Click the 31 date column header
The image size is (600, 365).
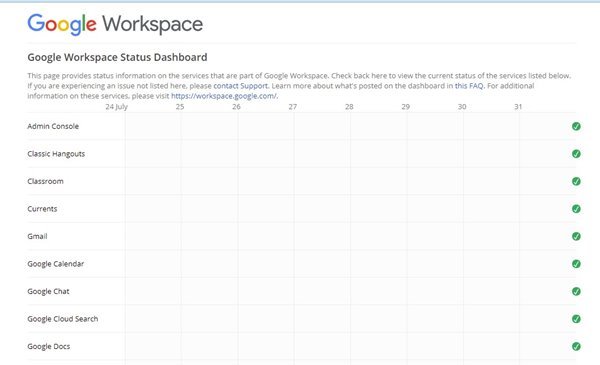pyautogui.click(x=518, y=107)
